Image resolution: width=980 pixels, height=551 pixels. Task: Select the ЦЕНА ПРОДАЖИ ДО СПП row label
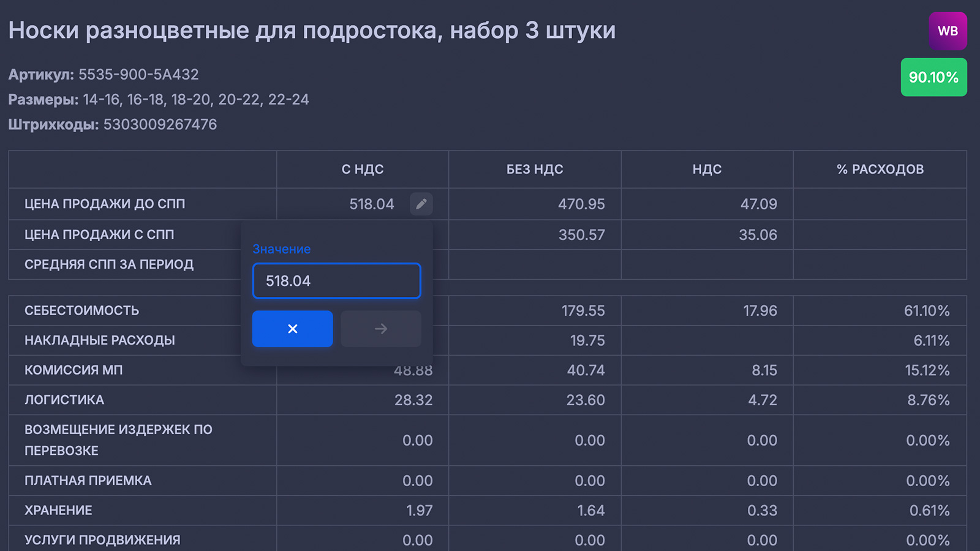[x=105, y=204]
